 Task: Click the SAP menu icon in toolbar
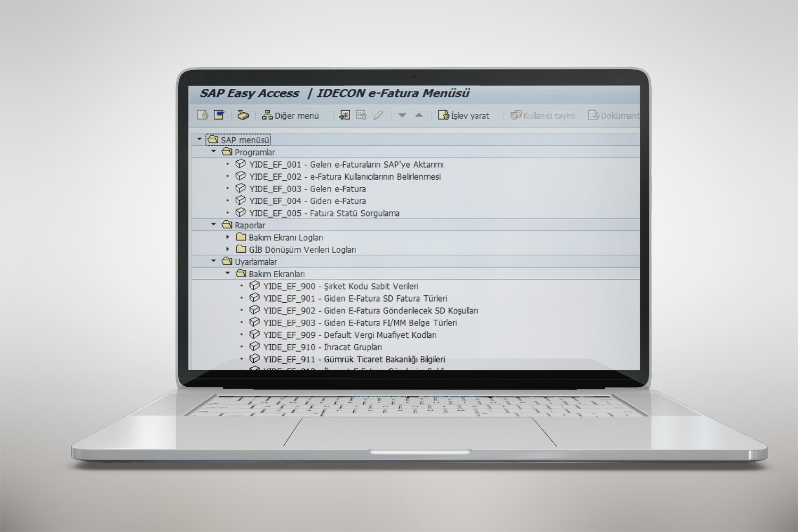219,115
